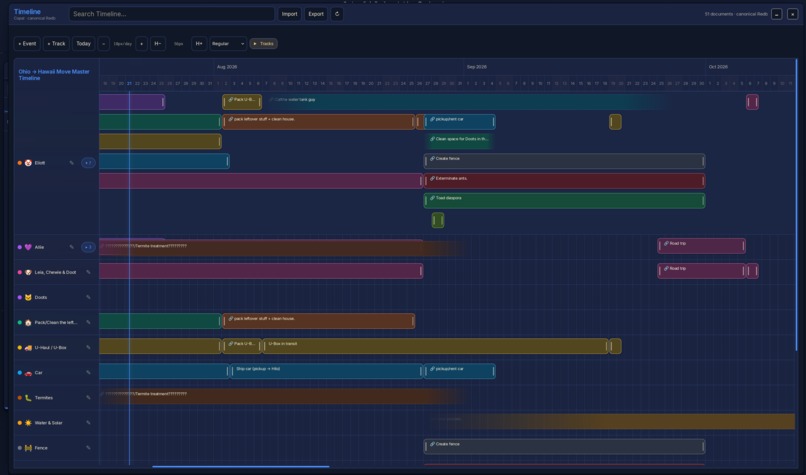Toggle the Tracks panel button
The image size is (806, 475).
264,44
